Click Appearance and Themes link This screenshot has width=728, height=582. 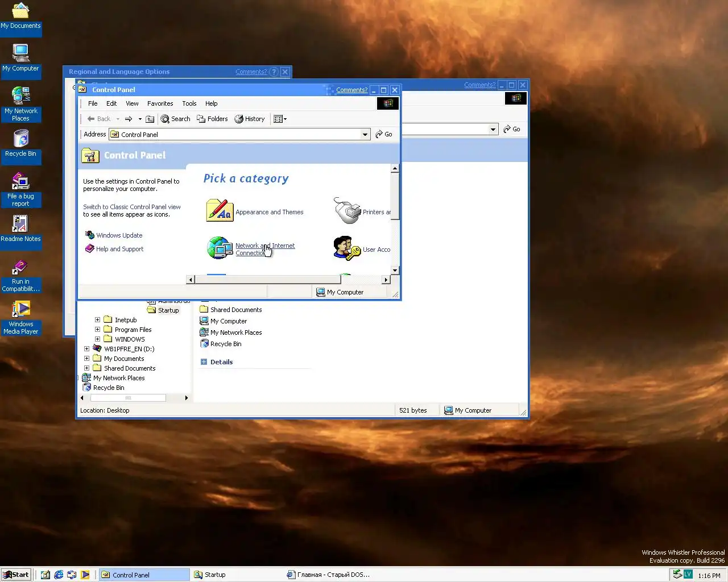270,212
